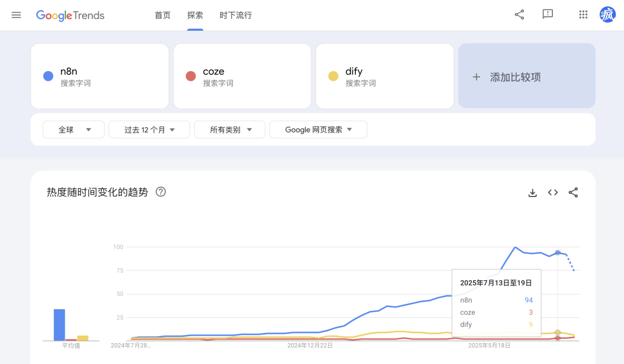
Task: Expand the 所有类别 category dropdown
Action: click(230, 130)
